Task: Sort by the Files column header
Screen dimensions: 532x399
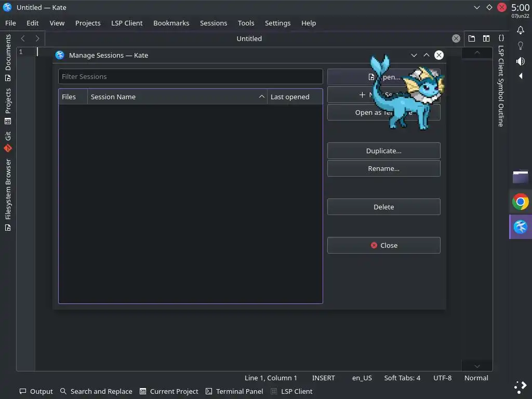Action: [73, 97]
